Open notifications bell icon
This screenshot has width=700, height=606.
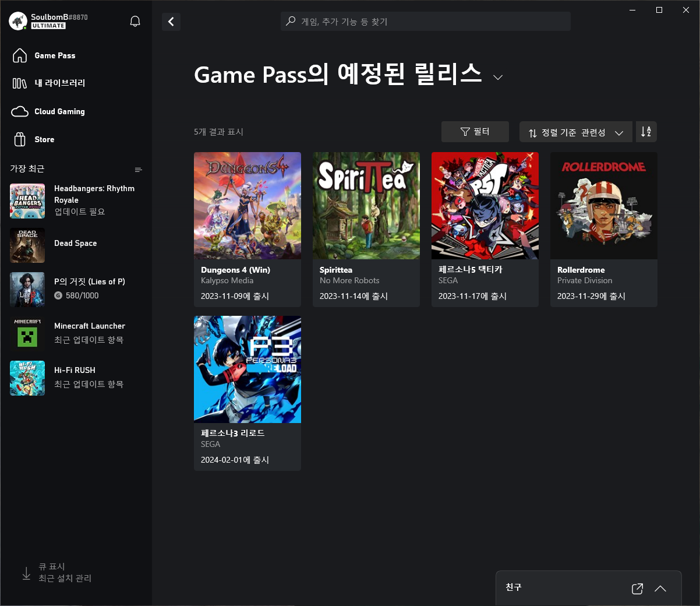point(135,22)
